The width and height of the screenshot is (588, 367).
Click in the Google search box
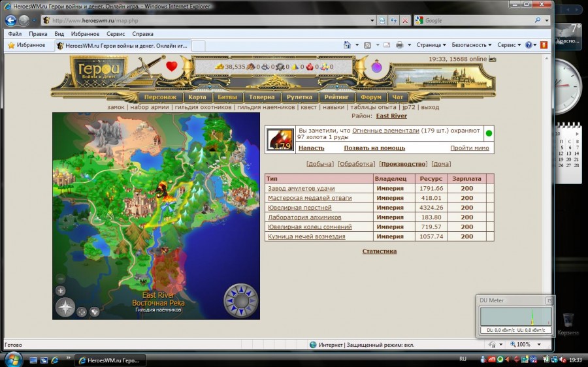[479, 21]
